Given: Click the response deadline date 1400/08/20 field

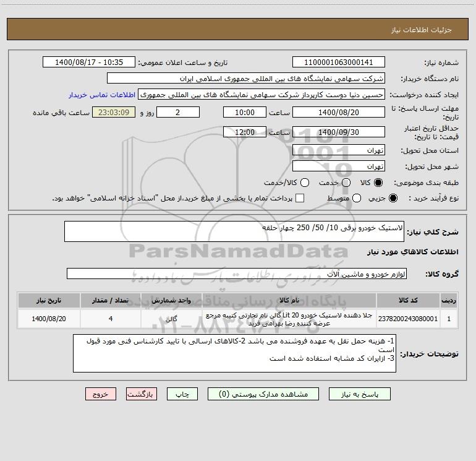Looking at the screenshot, I should pos(339,112).
